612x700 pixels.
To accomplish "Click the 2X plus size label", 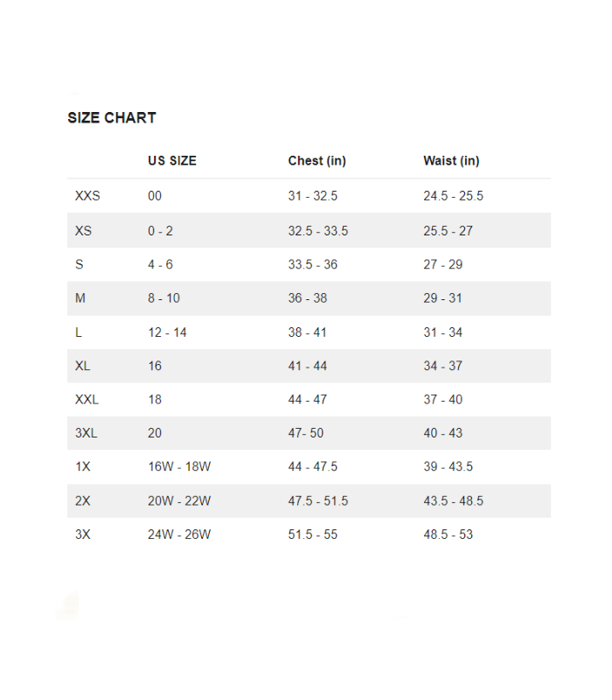I will click(83, 500).
